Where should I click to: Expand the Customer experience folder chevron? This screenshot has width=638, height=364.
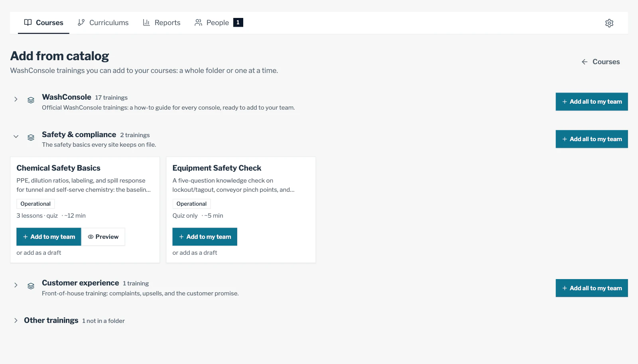click(x=16, y=285)
